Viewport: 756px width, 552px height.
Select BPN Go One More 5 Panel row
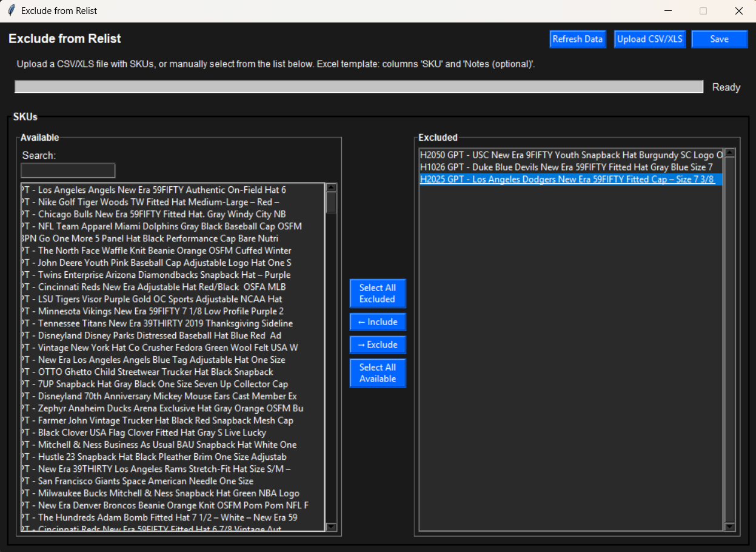tap(173, 238)
